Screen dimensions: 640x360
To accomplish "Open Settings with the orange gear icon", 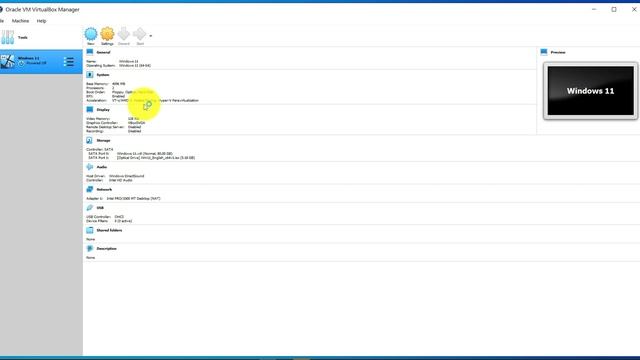I will point(107,34).
